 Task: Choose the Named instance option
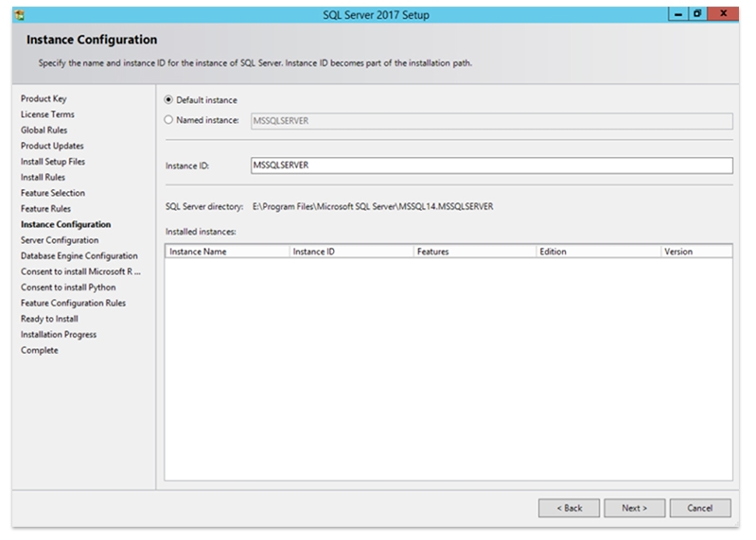[x=169, y=120]
